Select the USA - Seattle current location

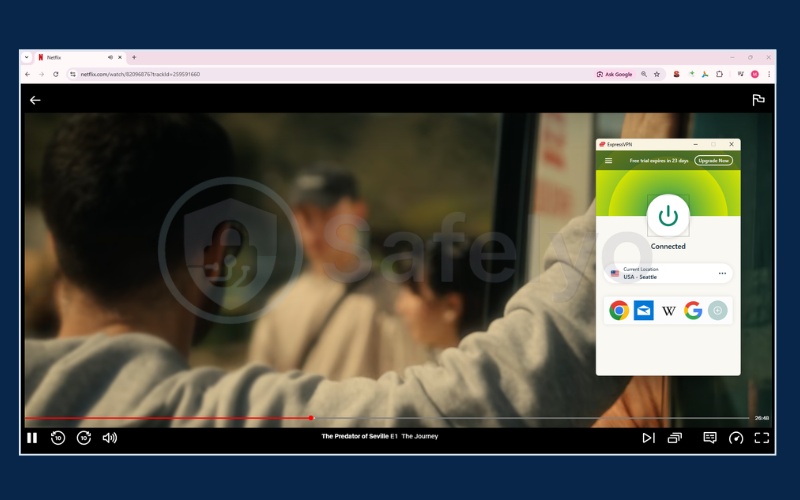point(668,273)
